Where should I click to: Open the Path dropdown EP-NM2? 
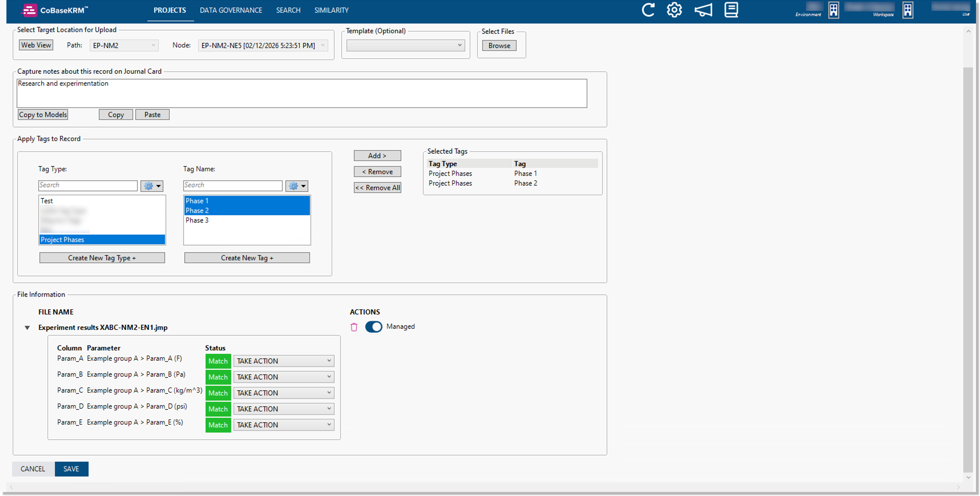pos(124,45)
